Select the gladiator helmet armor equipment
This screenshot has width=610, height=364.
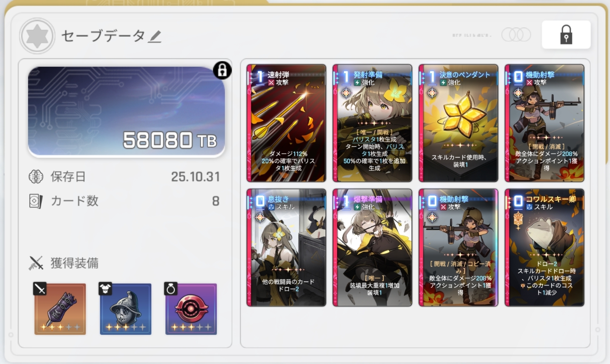(x=126, y=309)
